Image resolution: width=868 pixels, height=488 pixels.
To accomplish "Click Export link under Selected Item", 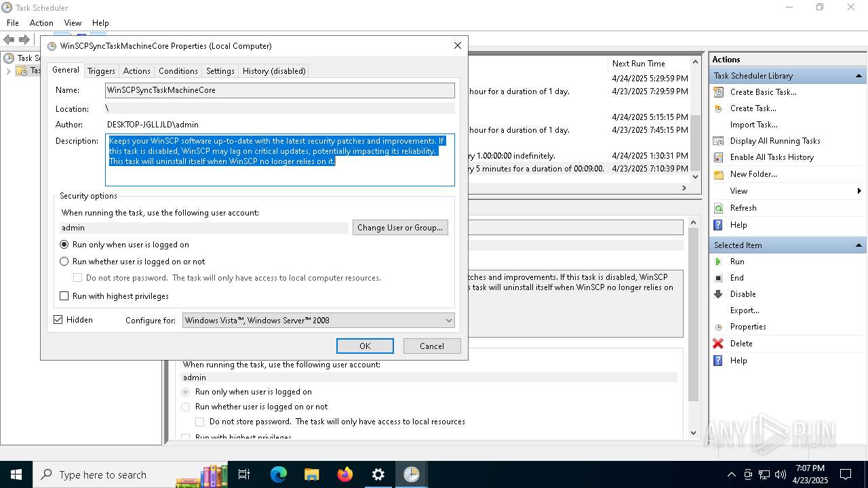I will coord(745,310).
